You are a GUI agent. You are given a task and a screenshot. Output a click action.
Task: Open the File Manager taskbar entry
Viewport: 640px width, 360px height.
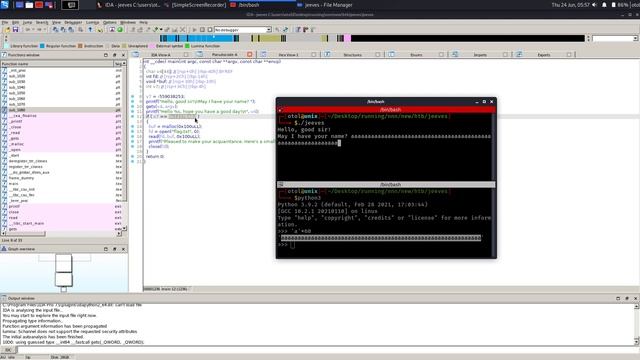[x=324, y=5]
